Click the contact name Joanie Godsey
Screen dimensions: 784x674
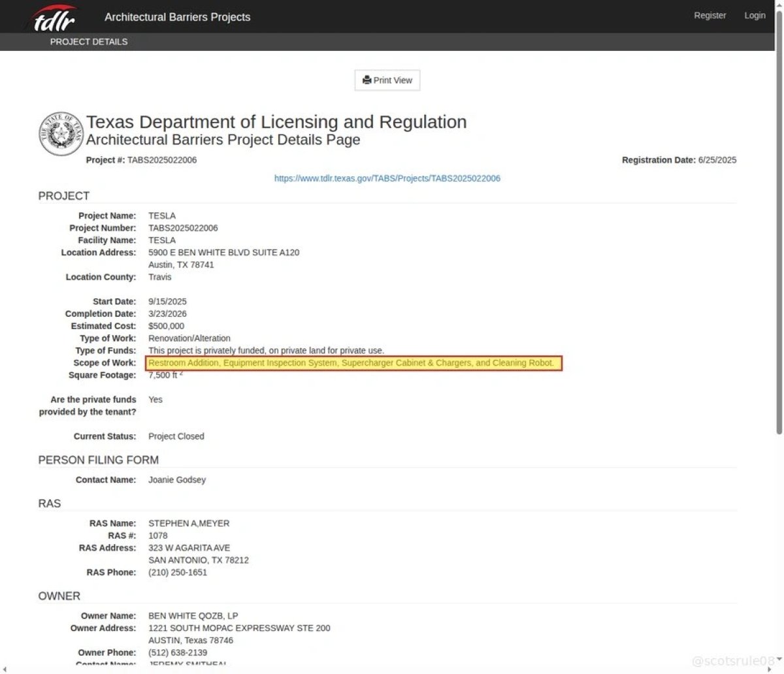pos(177,479)
